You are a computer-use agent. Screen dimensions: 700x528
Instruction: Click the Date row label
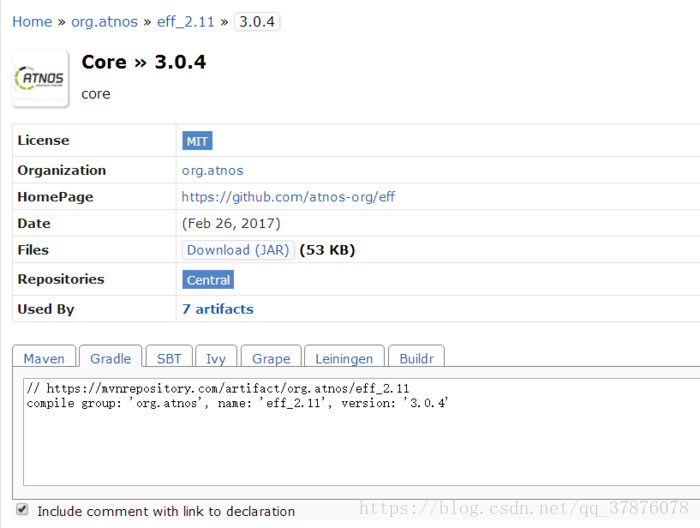tap(34, 223)
